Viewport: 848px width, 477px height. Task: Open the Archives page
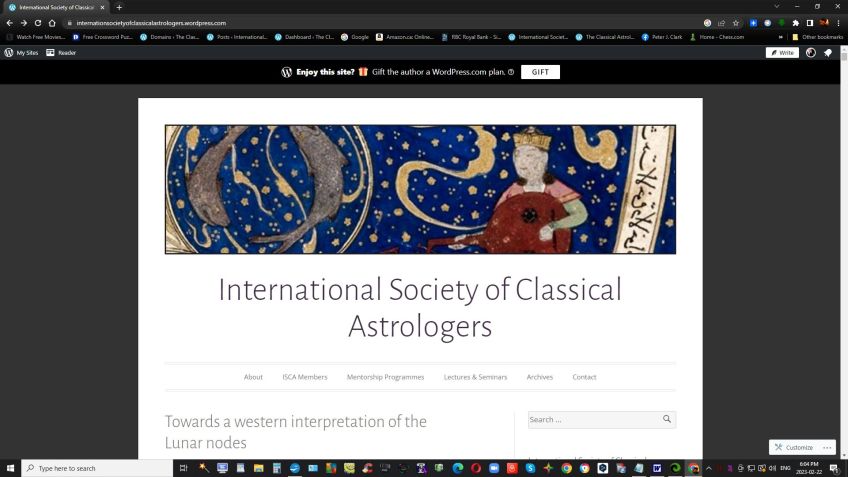540,377
